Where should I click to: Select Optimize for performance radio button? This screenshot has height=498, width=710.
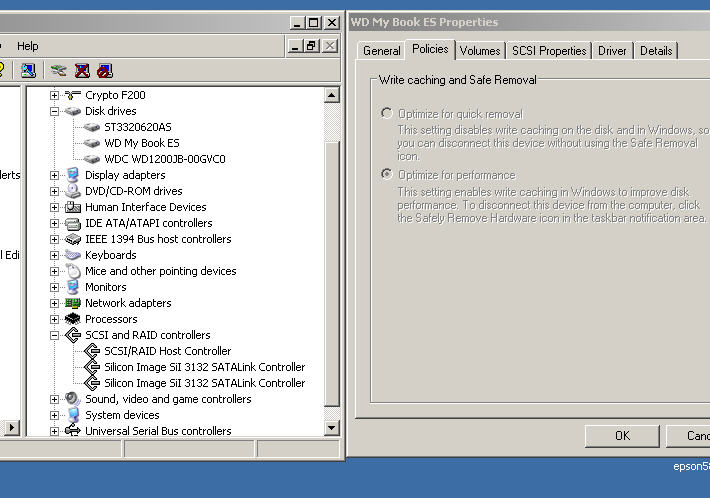(386, 174)
